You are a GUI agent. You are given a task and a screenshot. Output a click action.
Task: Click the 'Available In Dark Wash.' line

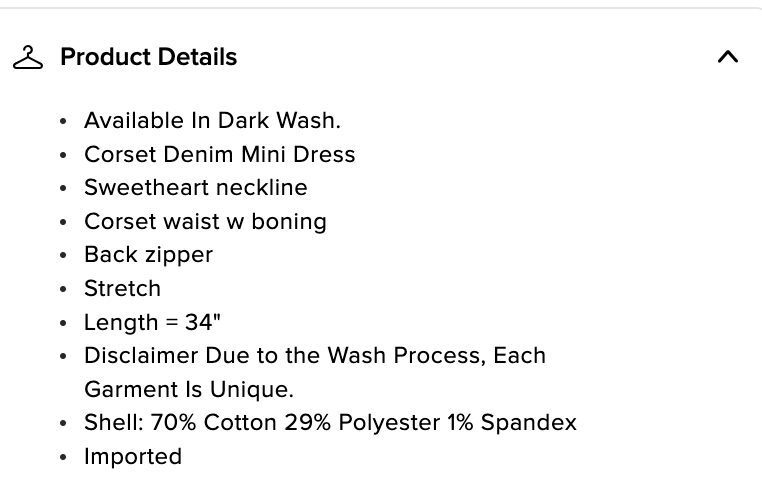point(212,121)
